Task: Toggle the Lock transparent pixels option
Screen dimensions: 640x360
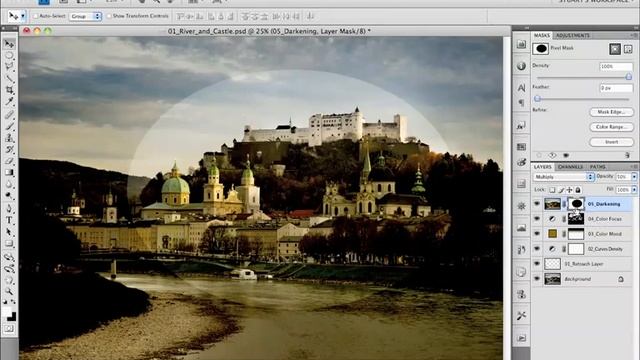Action: coord(552,190)
